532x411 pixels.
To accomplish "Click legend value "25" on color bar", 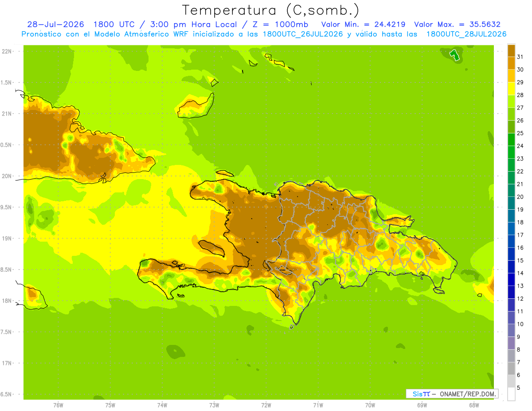I will [x=520, y=133].
